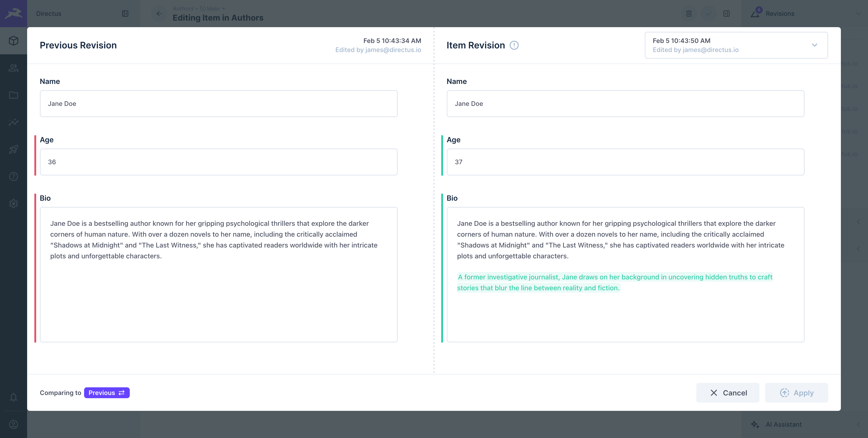Open the Help question-mark icon
The height and width of the screenshot is (438, 868).
coord(14,176)
